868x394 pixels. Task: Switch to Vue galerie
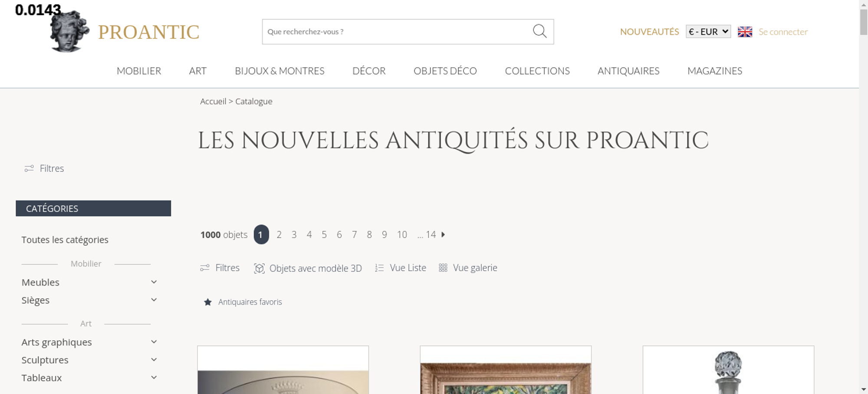[468, 268]
